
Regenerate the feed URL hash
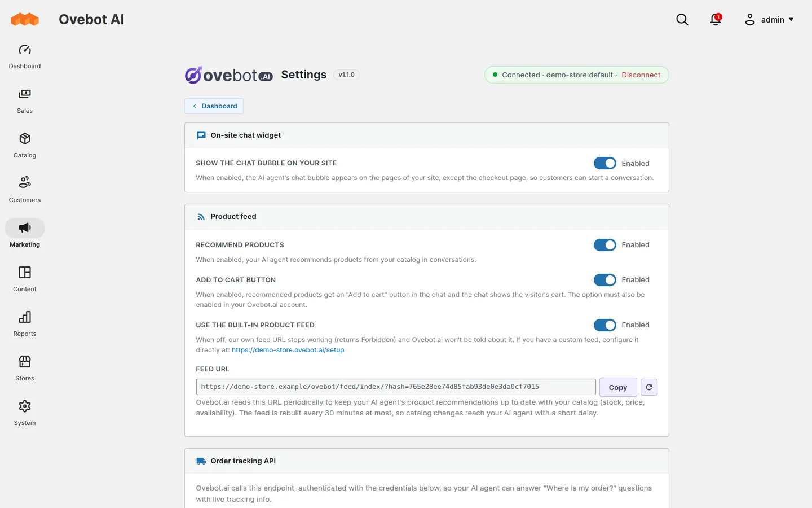[x=649, y=387]
